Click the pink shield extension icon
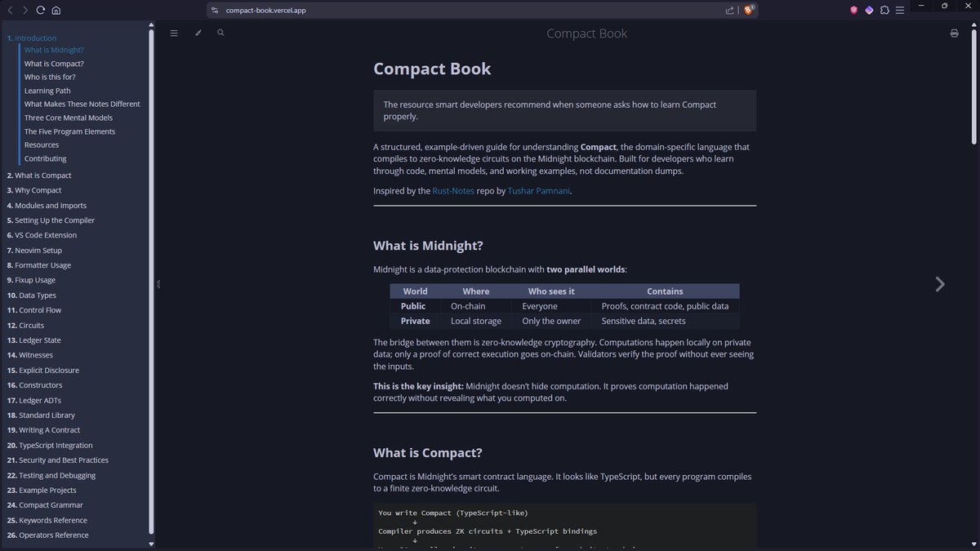This screenshot has height=551, width=980. [x=854, y=11]
